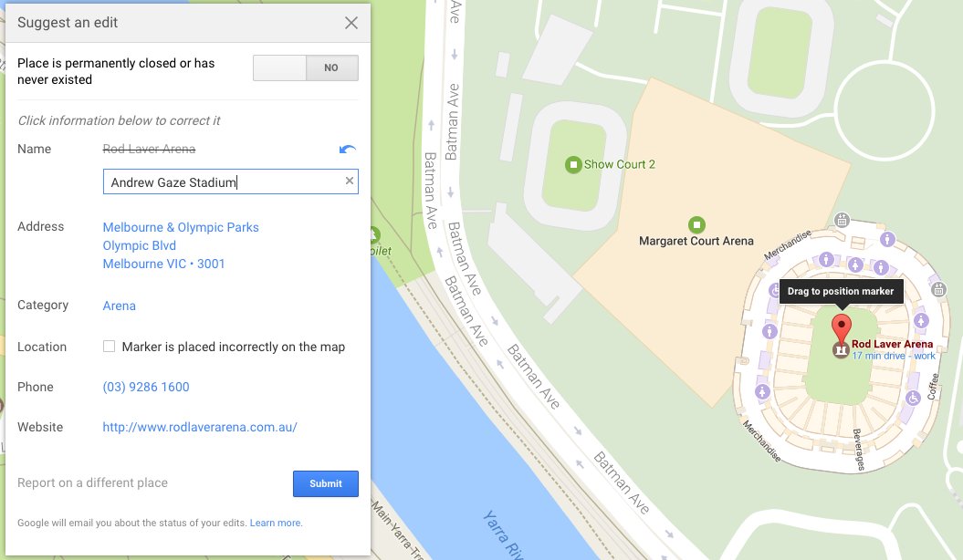Open the 17 min drive - work link
Viewport: 963px width, 560px height.
tap(894, 356)
